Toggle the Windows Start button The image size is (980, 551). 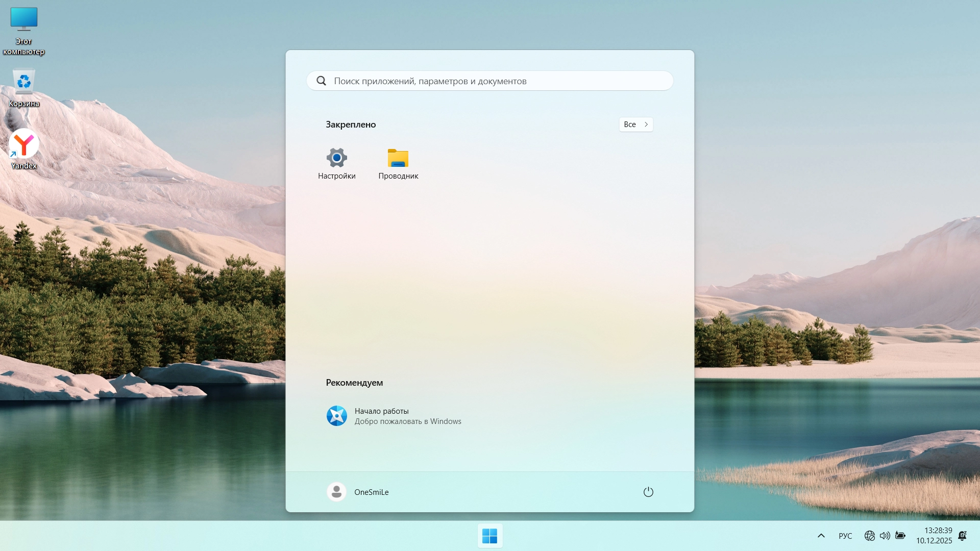[489, 536]
